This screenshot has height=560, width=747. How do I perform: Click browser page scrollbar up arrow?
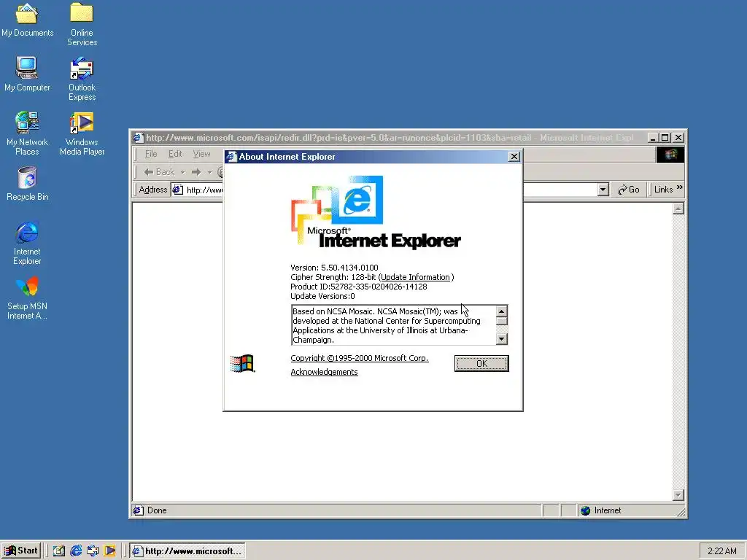(678, 209)
